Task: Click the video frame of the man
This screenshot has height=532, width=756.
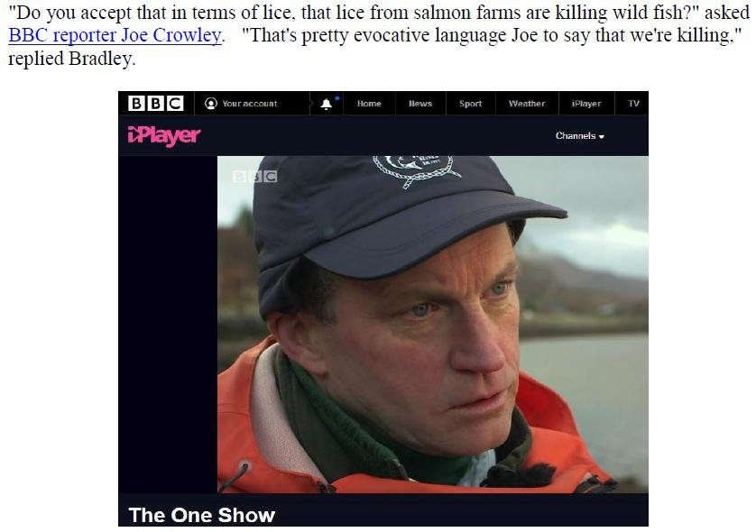Action: click(x=432, y=324)
